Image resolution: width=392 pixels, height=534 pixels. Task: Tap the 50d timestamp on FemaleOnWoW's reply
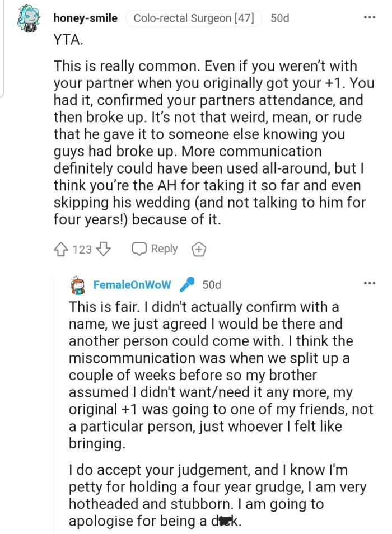pos(212,285)
